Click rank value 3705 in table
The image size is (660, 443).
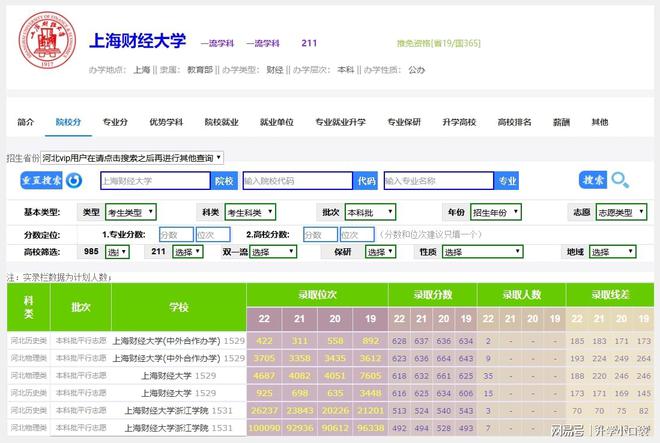[264, 358]
